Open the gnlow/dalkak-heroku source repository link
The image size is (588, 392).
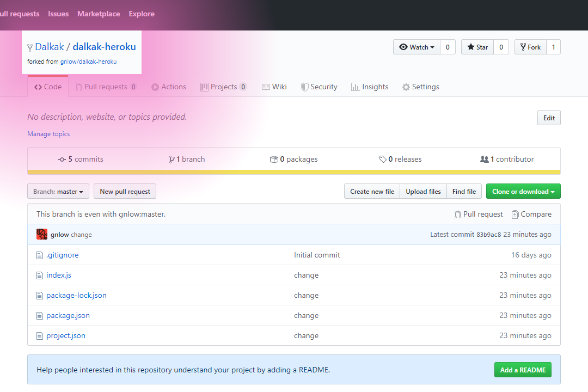tap(89, 62)
